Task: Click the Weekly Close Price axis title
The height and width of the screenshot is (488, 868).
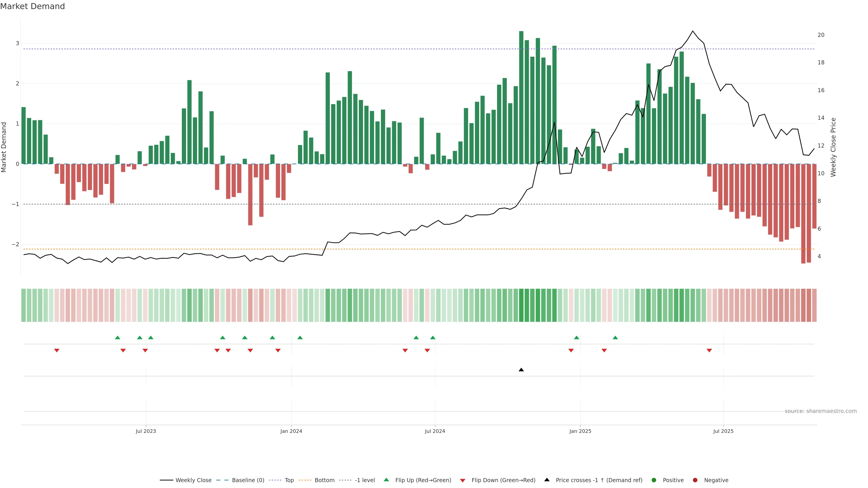Action: click(833, 147)
